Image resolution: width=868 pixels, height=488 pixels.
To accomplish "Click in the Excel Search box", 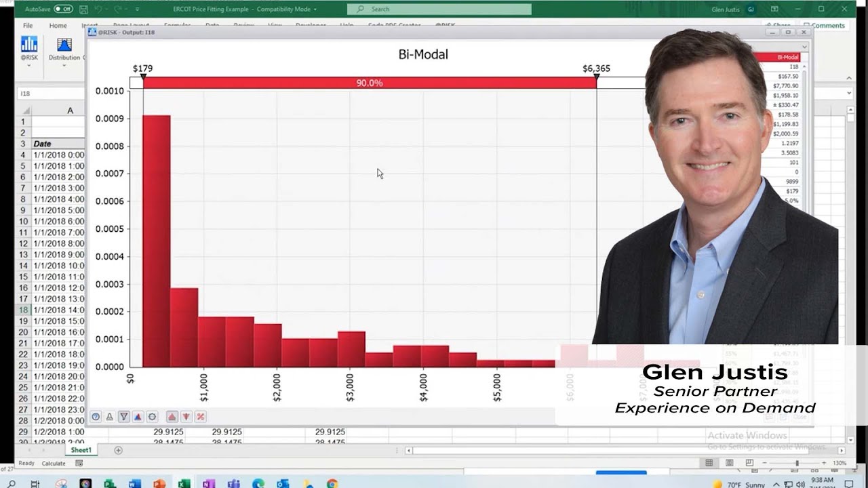I will [439, 9].
